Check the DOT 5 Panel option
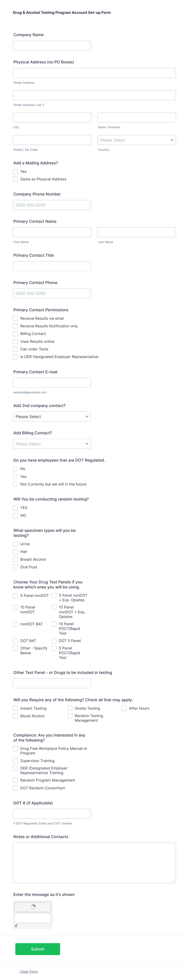This screenshot has height=980, width=187. 54,641
